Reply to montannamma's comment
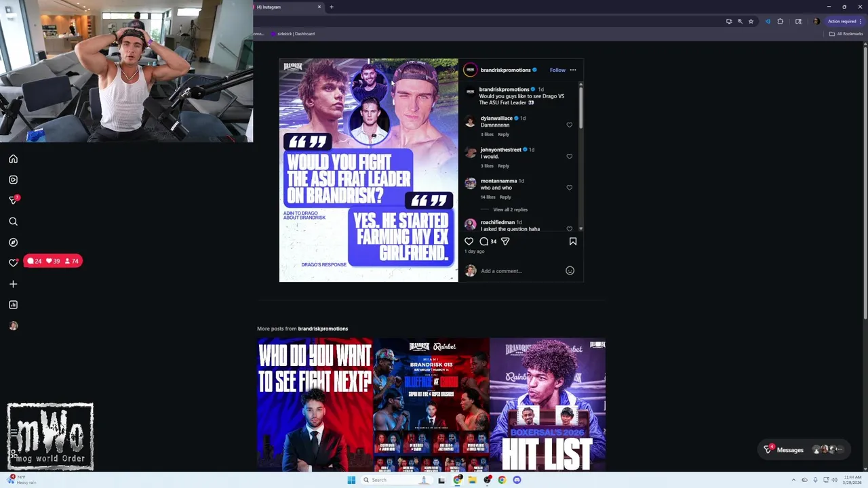The height and width of the screenshot is (488, 868). pos(505,197)
